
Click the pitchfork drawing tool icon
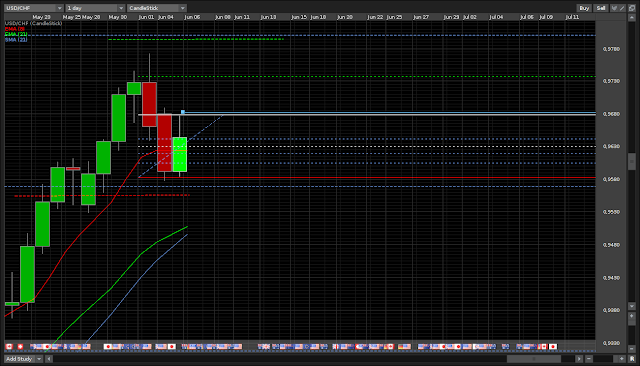tap(614, 8)
